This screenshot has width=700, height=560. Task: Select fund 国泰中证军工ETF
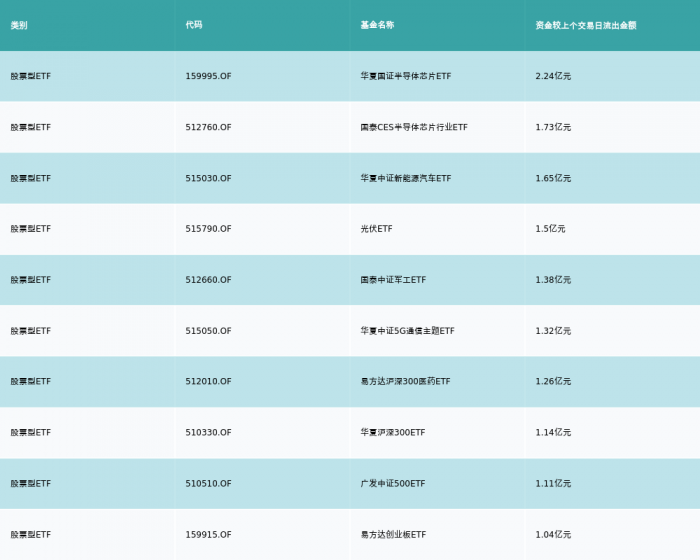[x=393, y=280]
